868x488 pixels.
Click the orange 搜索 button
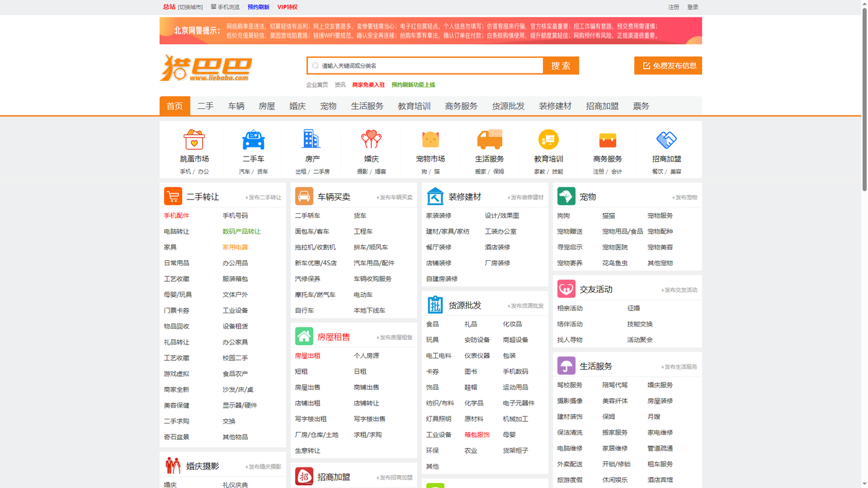[x=561, y=66]
